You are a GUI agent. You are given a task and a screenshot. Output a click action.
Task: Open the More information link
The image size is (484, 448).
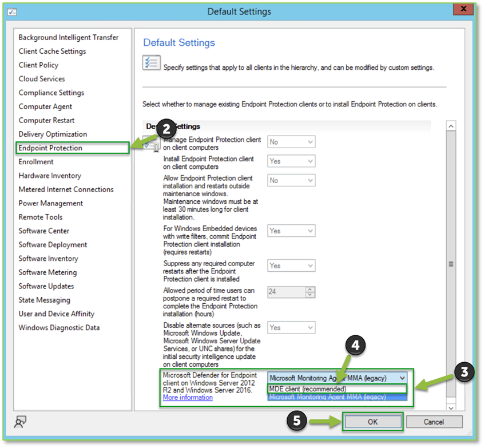tap(187, 397)
